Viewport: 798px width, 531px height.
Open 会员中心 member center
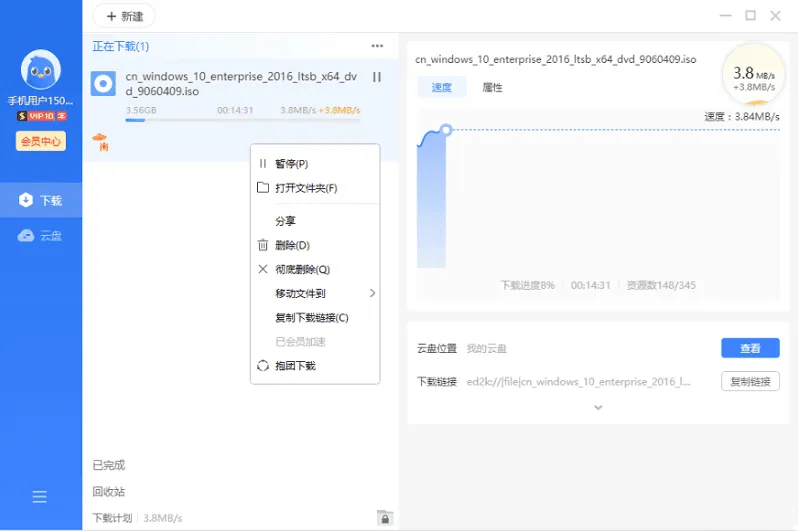(41, 141)
